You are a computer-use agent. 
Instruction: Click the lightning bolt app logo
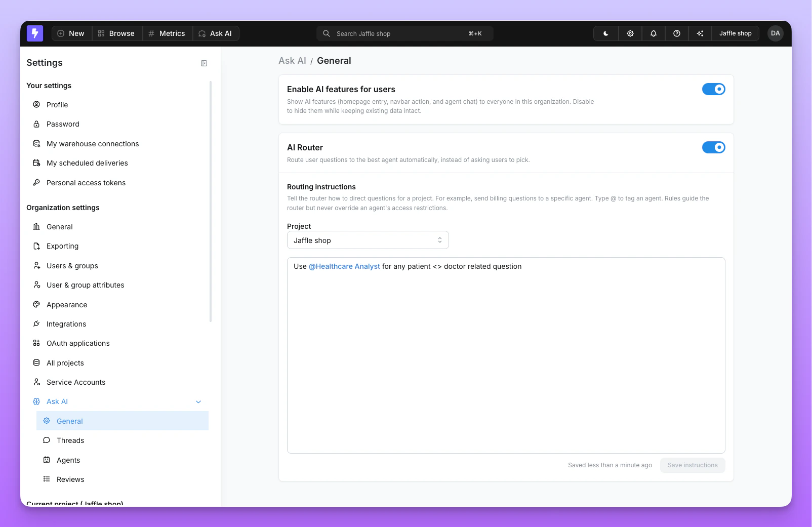(x=35, y=33)
